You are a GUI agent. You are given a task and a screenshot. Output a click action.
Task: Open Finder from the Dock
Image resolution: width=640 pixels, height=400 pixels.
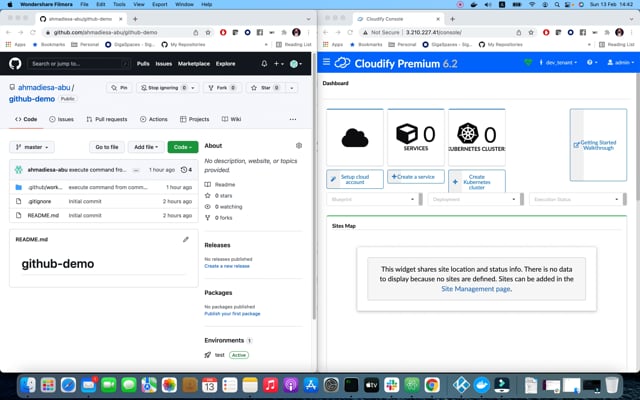[28, 384]
